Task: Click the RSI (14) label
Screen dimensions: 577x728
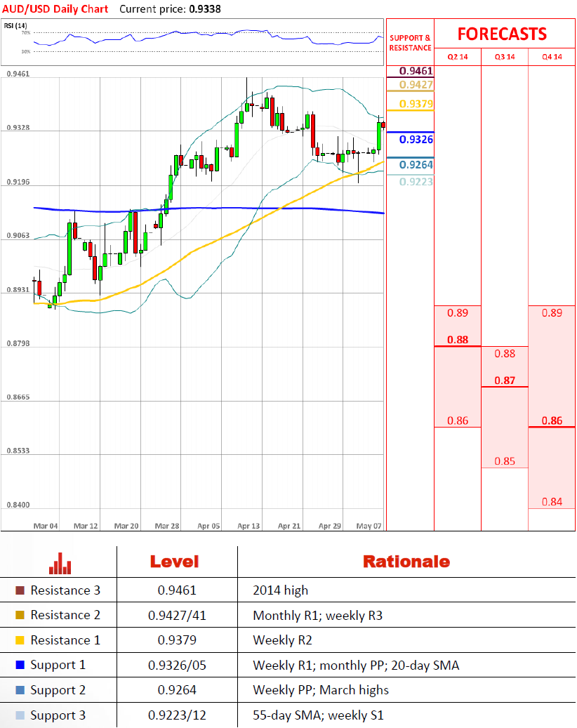Action: click(15, 25)
